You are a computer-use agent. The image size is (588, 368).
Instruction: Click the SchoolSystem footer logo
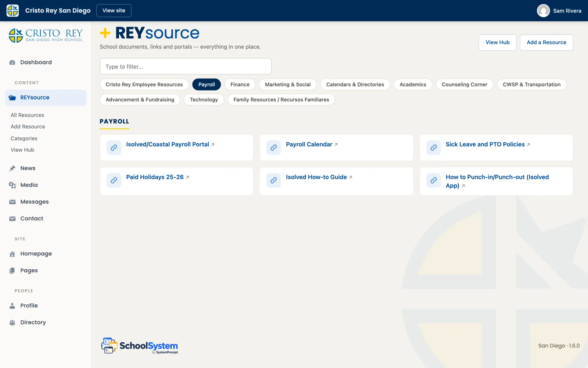(x=140, y=346)
